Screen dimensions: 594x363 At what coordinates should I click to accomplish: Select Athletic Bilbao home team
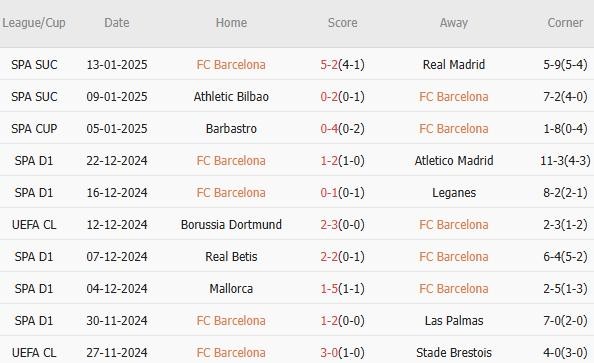(x=231, y=97)
